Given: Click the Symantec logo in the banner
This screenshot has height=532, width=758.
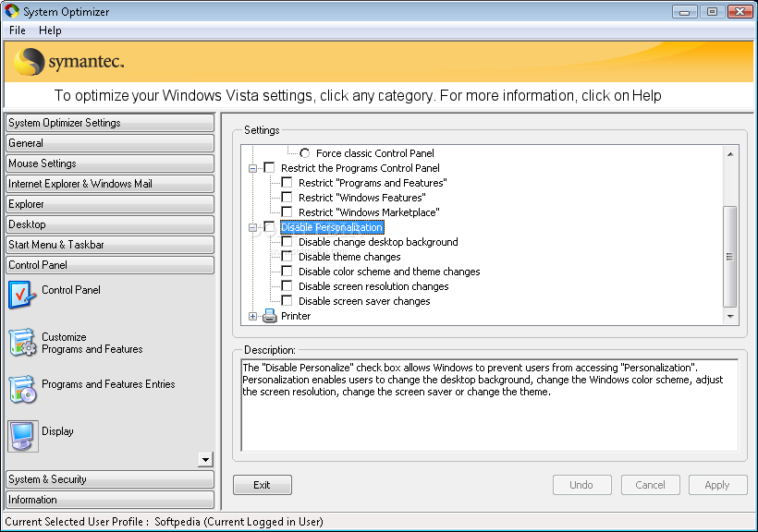Looking at the screenshot, I should coord(68,62).
